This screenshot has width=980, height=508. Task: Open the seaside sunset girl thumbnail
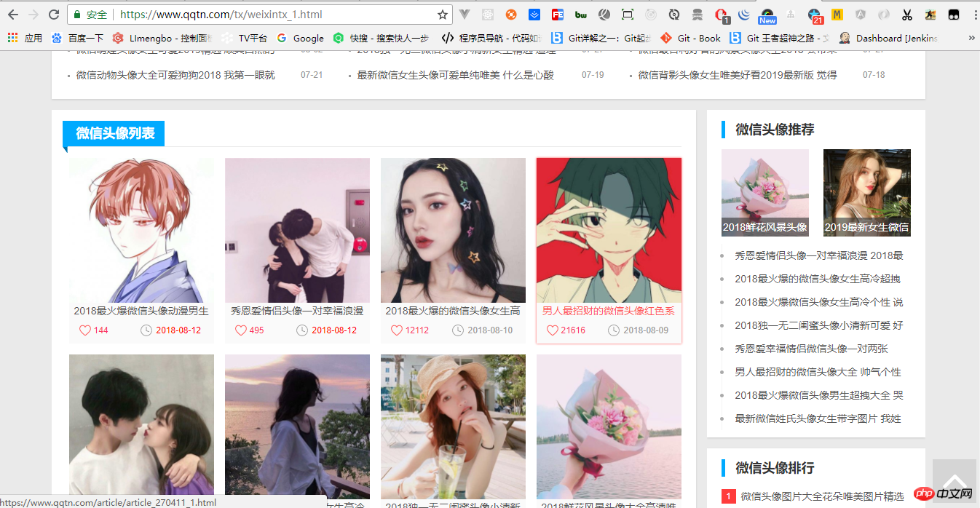(x=297, y=426)
